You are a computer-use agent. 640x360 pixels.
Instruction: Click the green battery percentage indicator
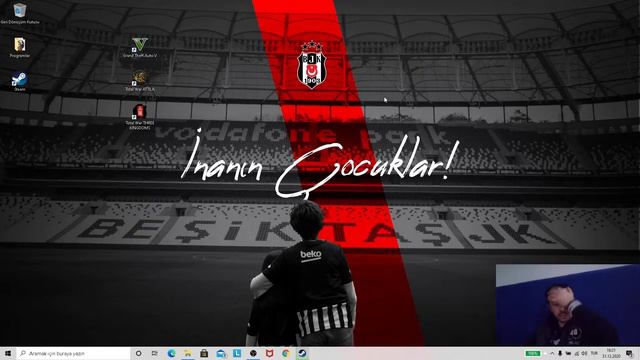pos(533,353)
